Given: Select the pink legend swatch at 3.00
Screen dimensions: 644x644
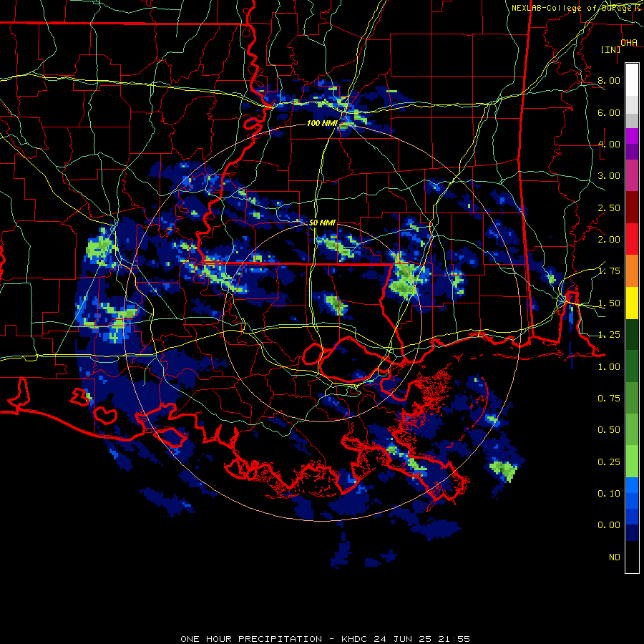Looking at the screenshot, I should click(632, 175).
